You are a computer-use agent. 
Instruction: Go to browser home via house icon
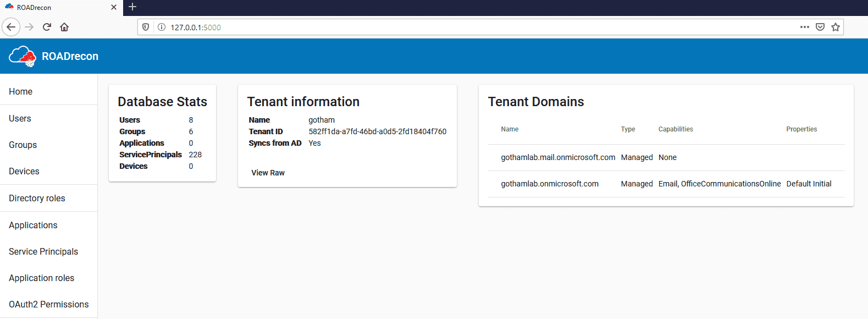(64, 27)
